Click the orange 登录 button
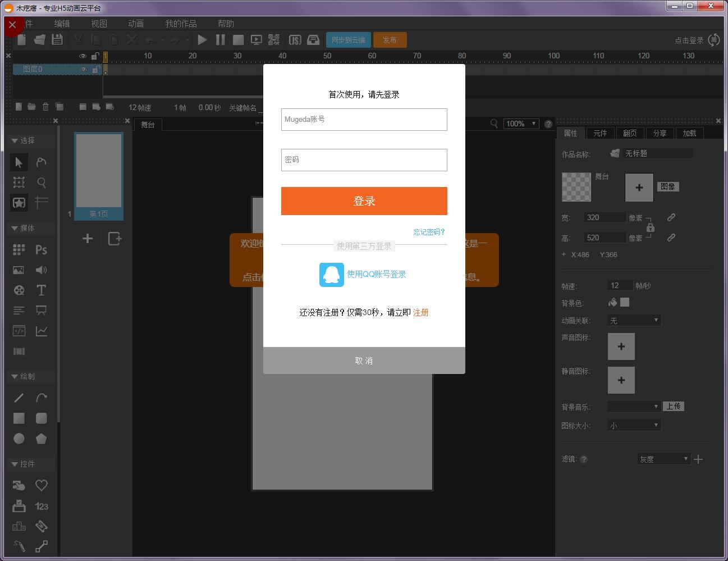Viewport: 728px width, 561px height. click(x=364, y=201)
